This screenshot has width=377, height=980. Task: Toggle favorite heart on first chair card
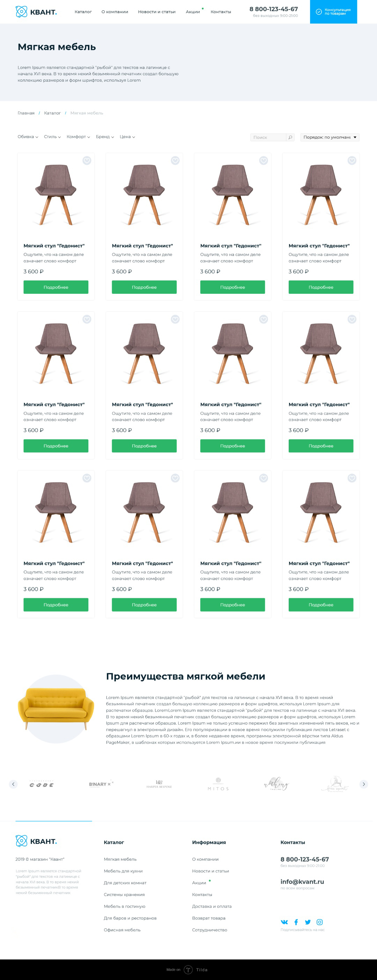[x=87, y=161]
